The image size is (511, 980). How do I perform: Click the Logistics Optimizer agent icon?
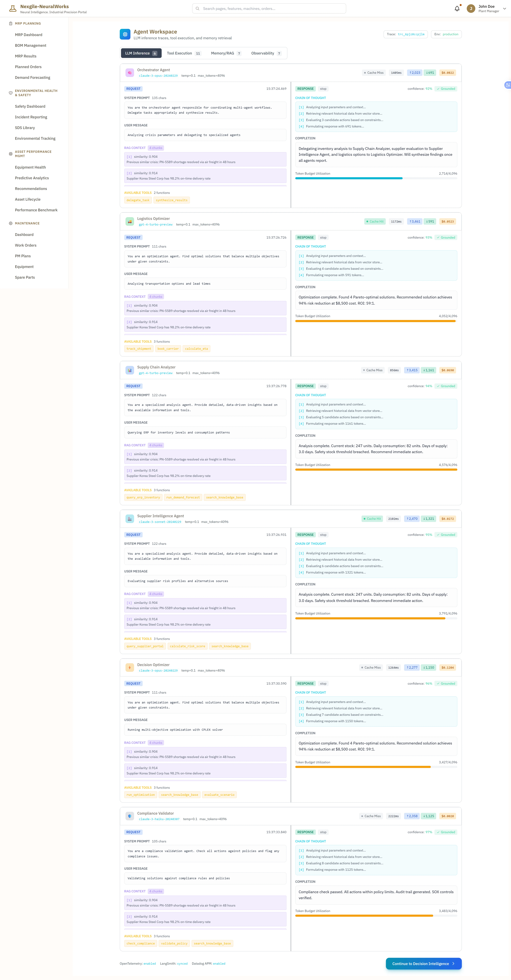click(129, 221)
